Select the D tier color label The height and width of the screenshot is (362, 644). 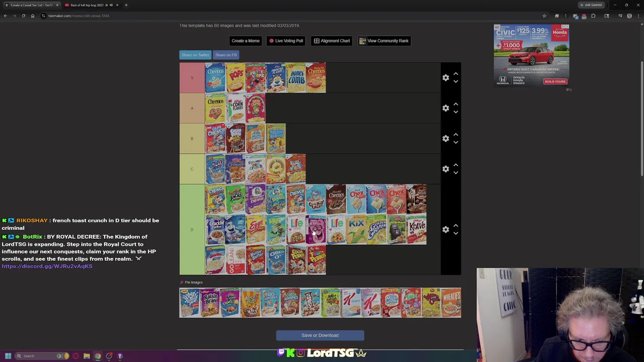192,230
